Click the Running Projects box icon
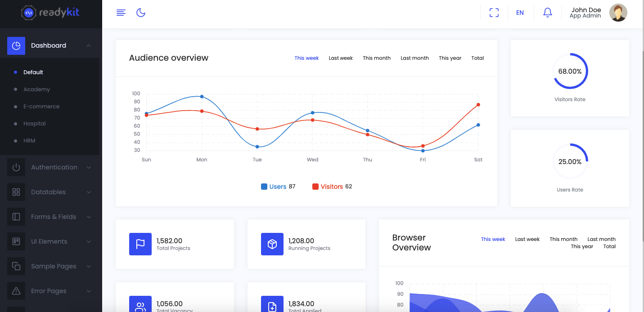The height and width of the screenshot is (312, 644). coord(272,244)
